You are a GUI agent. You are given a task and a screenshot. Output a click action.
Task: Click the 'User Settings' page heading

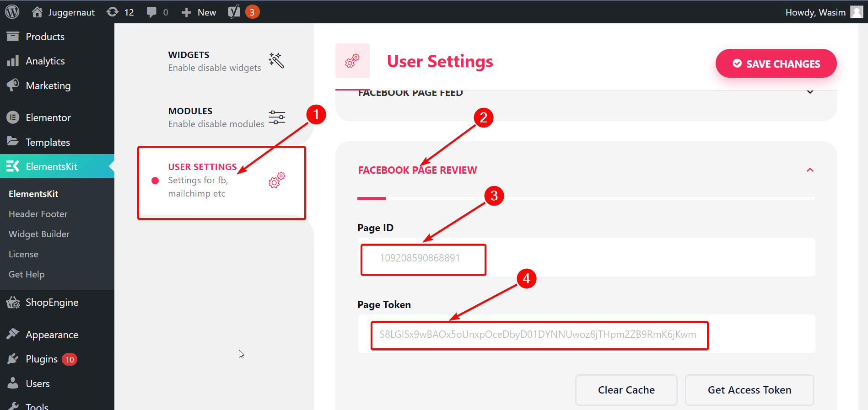(440, 61)
